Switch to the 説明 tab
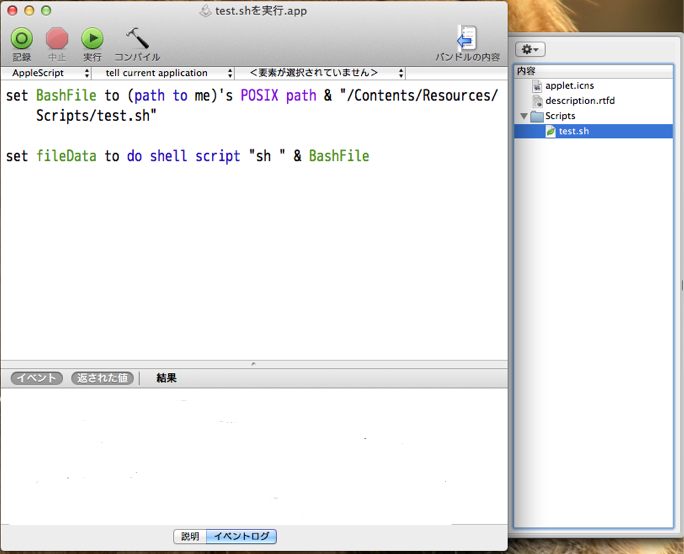Screen dimensions: 684x554 tap(190, 536)
